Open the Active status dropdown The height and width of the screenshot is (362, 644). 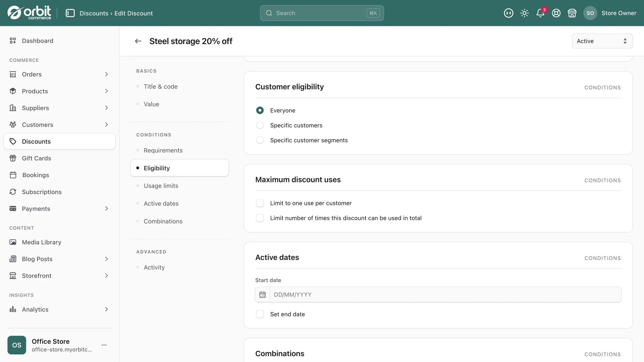point(602,41)
